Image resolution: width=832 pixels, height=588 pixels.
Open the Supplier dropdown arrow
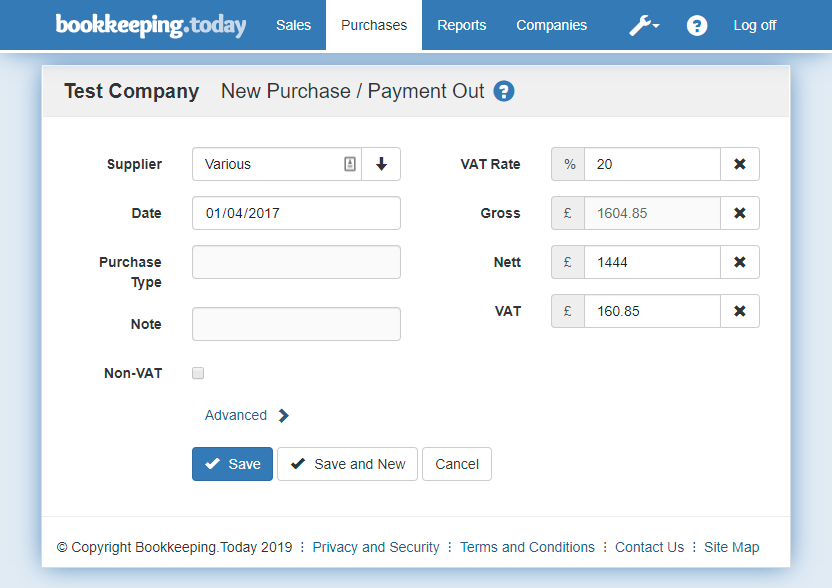click(381, 164)
